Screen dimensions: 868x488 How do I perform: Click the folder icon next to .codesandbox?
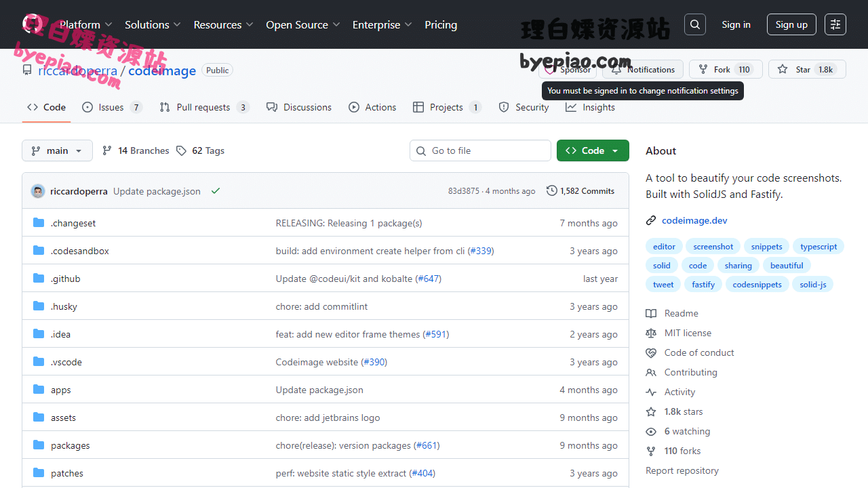point(39,251)
